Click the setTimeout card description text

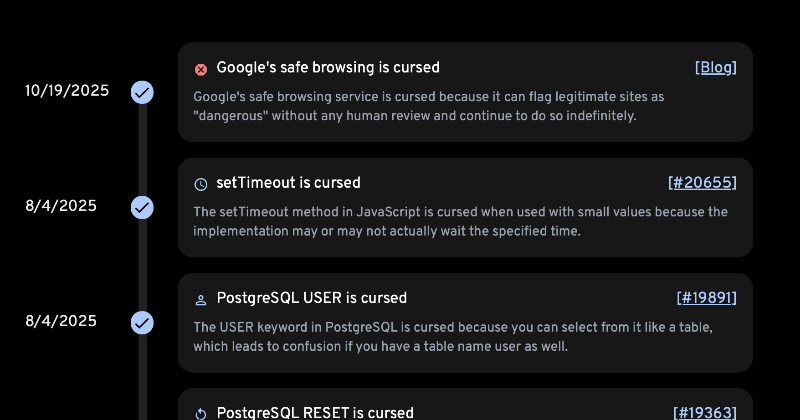[x=460, y=221]
